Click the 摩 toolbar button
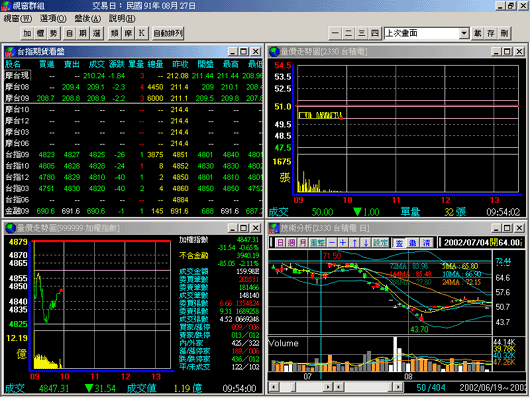The width and height of the screenshot is (530, 398). pos(128,33)
